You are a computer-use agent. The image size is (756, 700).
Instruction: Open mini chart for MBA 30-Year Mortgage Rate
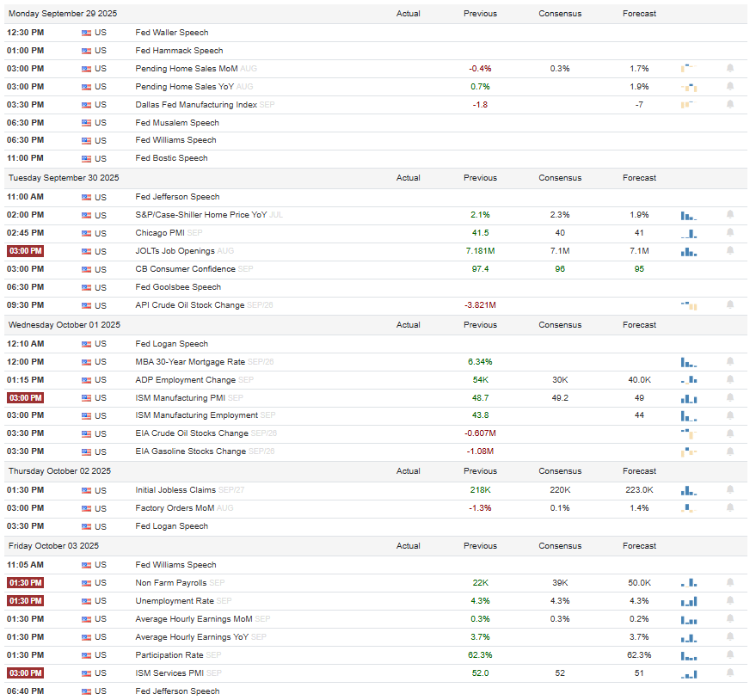[x=689, y=362]
